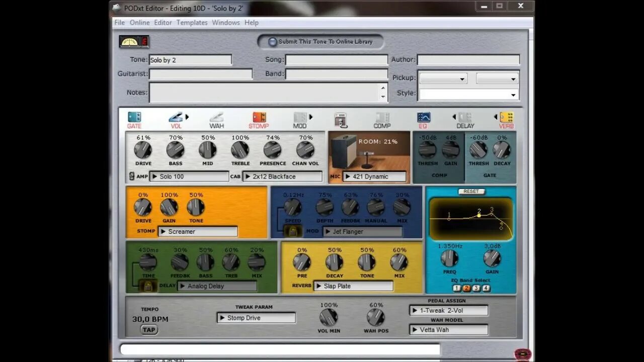
Task: Open the Style dropdown
Action: (469, 94)
